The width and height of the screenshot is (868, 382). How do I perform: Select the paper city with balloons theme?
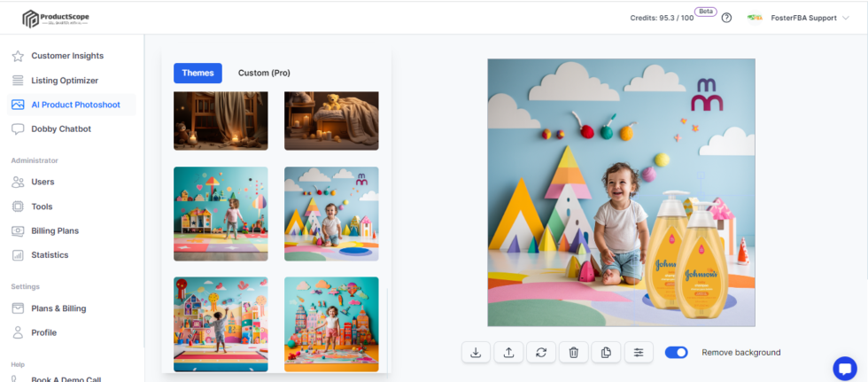331,324
